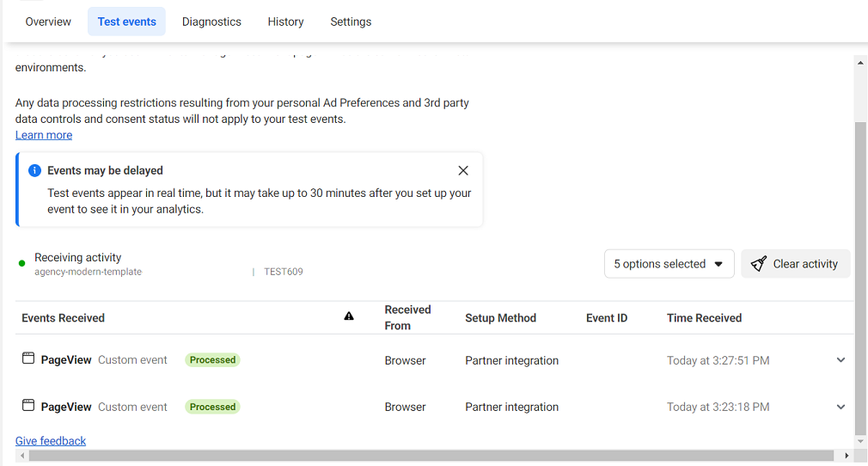Image resolution: width=868 pixels, height=466 pixels.
Task: Dismiss the Events may be delayed banner
Action: pyautogui.click(x=463, y=170)
